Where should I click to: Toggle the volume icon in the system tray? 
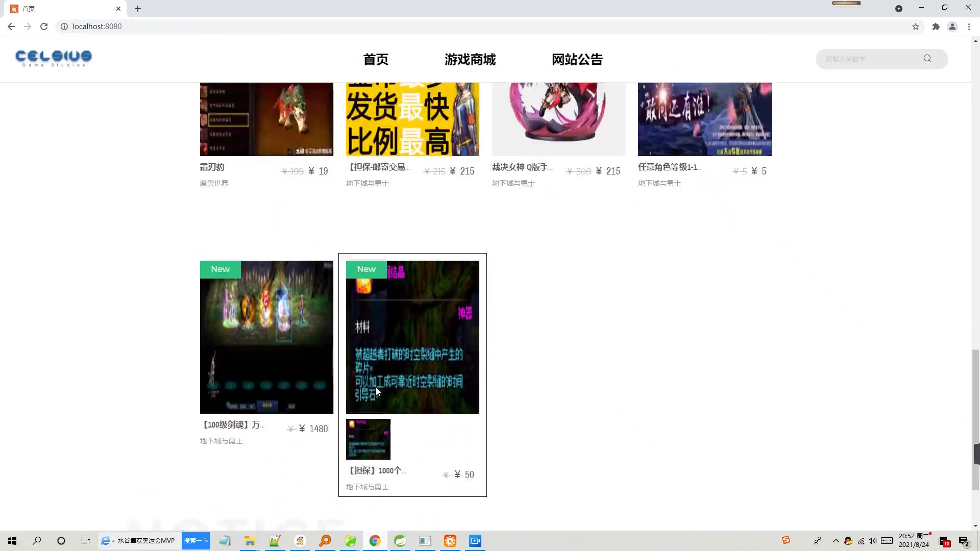(x=872, y=541)
